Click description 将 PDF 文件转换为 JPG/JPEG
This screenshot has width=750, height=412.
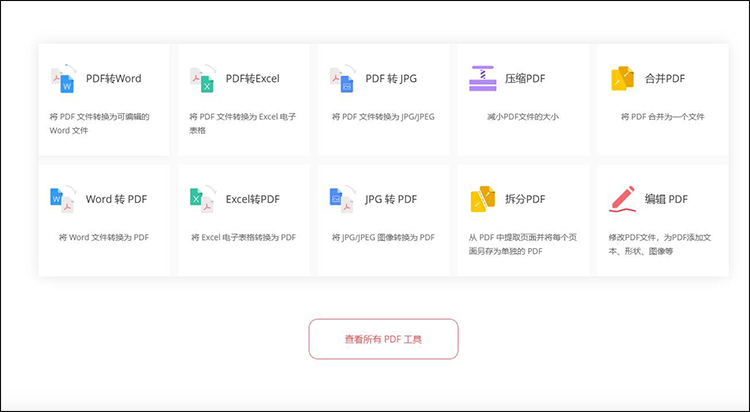tap(383, 117)
